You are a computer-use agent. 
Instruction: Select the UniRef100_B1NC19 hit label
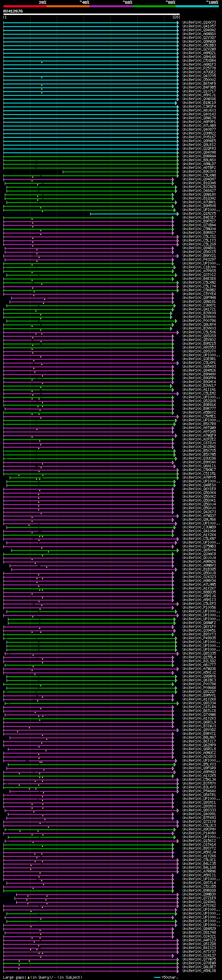tap(199, 103)
